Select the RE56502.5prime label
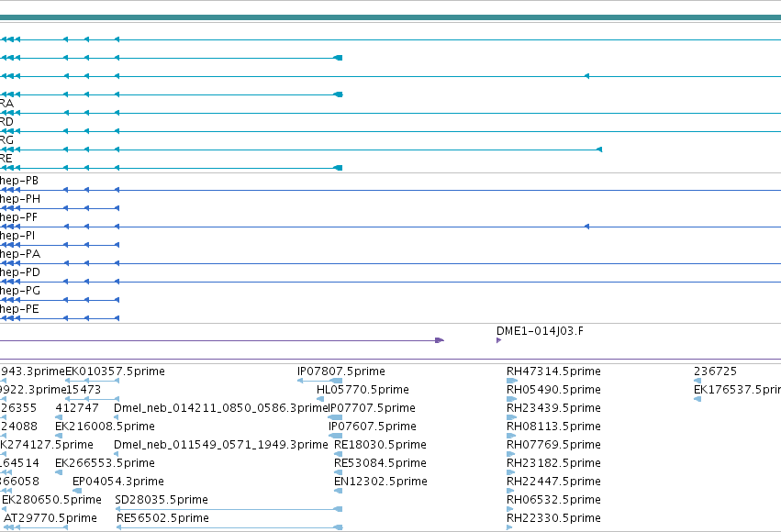 tap(162, 518)
